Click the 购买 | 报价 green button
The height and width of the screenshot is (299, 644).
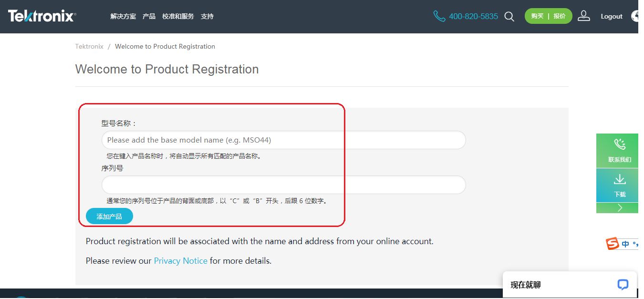pyautogui.click(x=548, y=16)
